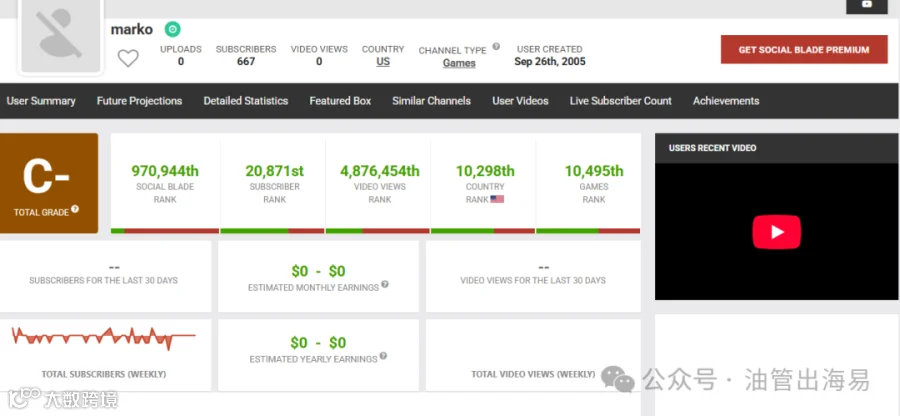Click the Video Views For The Last 30 Days label
The image size is (900, 416).
(x=533, y=281)
